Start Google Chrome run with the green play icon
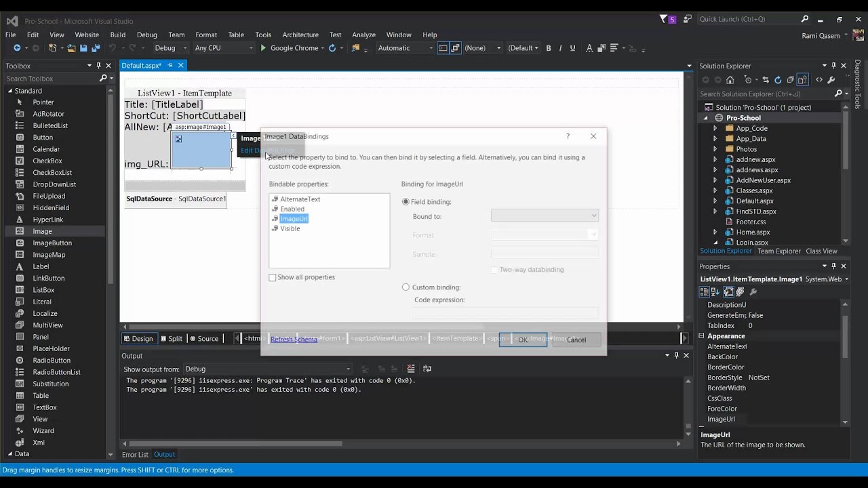Image resolution: width=868 pixels, height=488 pixels. (263, 48)
